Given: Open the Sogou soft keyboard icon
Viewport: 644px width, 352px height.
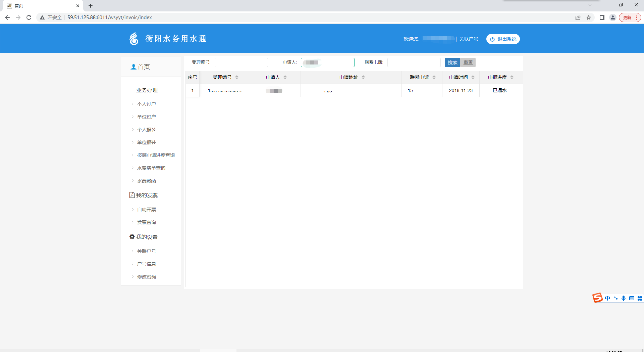Looking at the screenshot, I should [632, 298].
